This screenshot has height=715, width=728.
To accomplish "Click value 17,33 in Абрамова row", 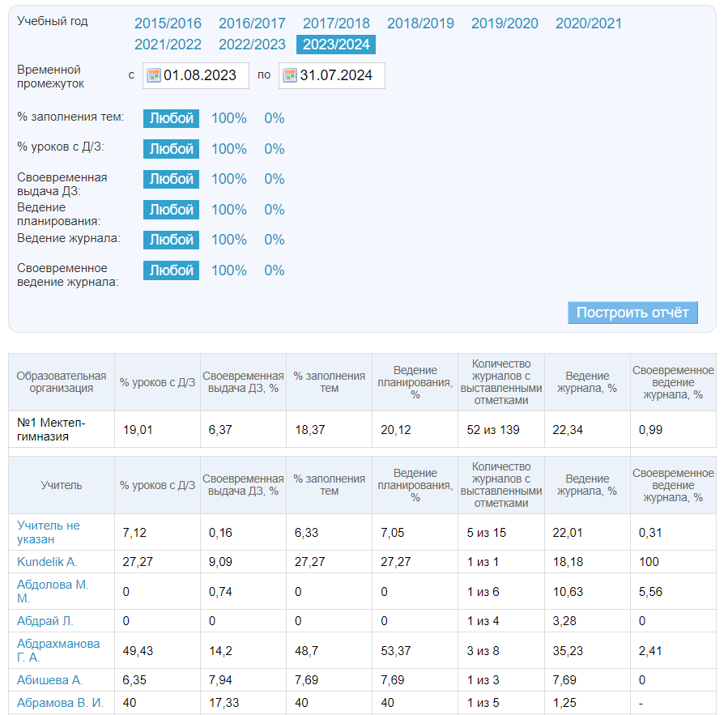I will coord(224,703).
